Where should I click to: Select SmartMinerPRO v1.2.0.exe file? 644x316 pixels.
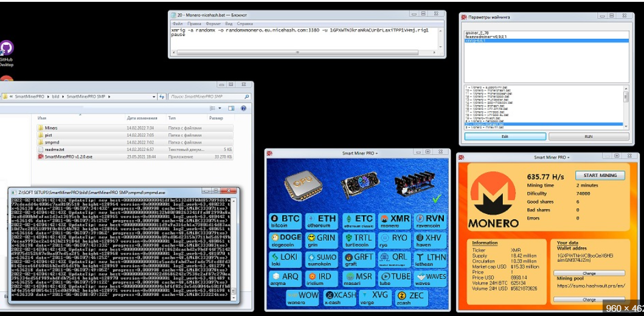(135, 157)
